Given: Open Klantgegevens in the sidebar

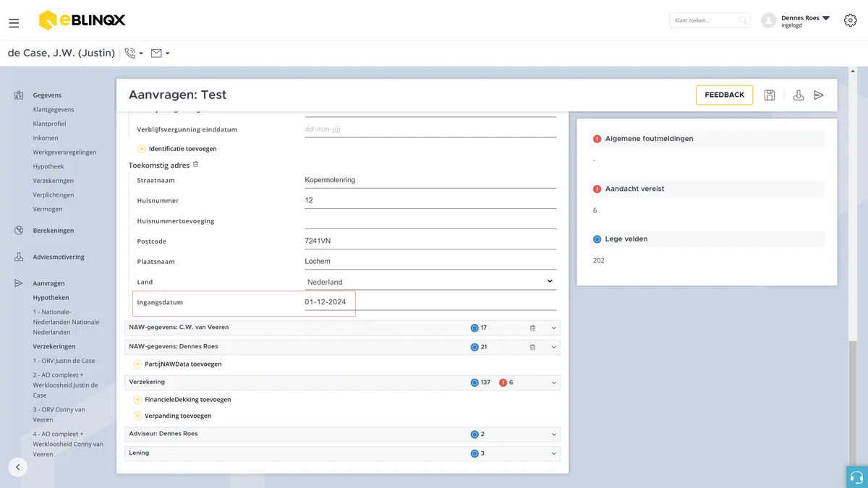Looking at the screenshot, I should click(54, 110).
